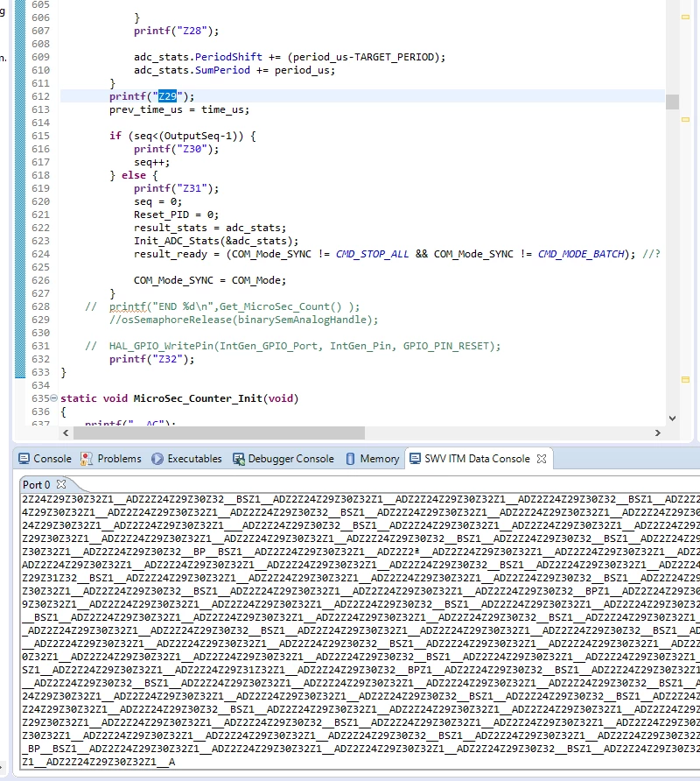Click the commented HAL_GPIO_WritePin line
Screen dimensions: 700x781
click(293, 346)
